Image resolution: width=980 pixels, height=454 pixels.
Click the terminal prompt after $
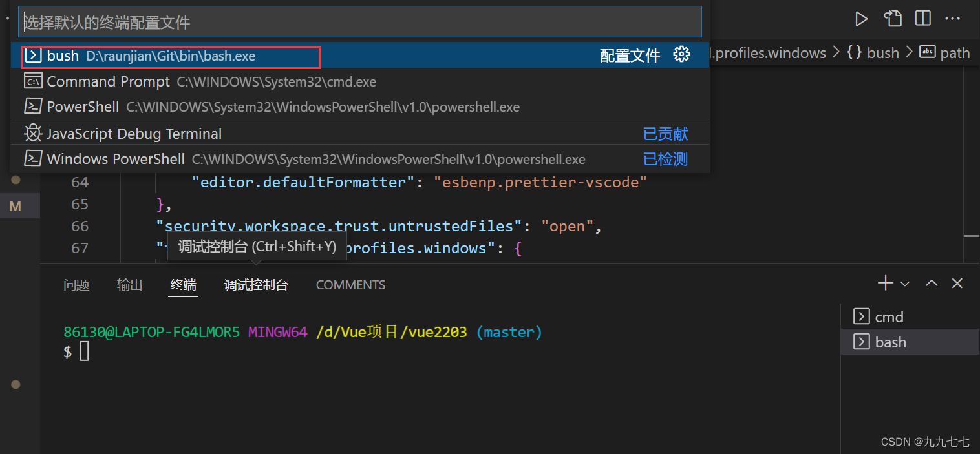[84, 352]
